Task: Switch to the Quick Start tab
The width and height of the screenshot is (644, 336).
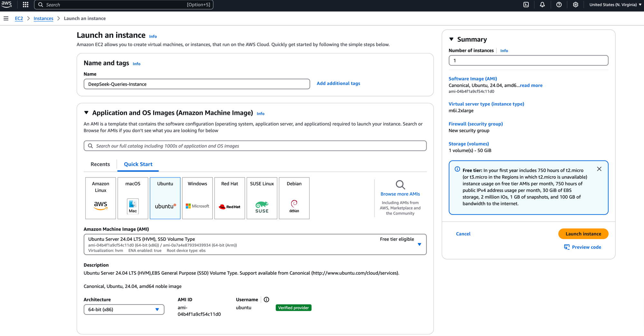Action: 138,164
